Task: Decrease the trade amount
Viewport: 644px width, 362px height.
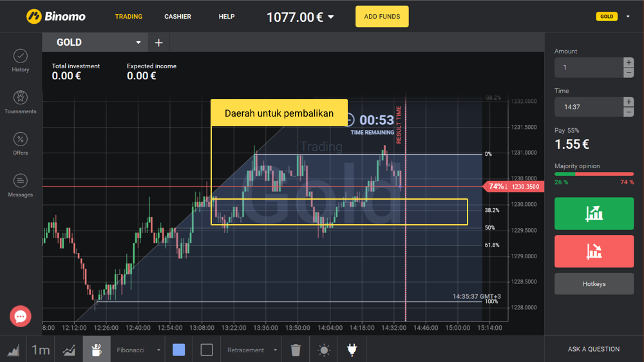Action: pyautogui.click(x=629, y=73)
